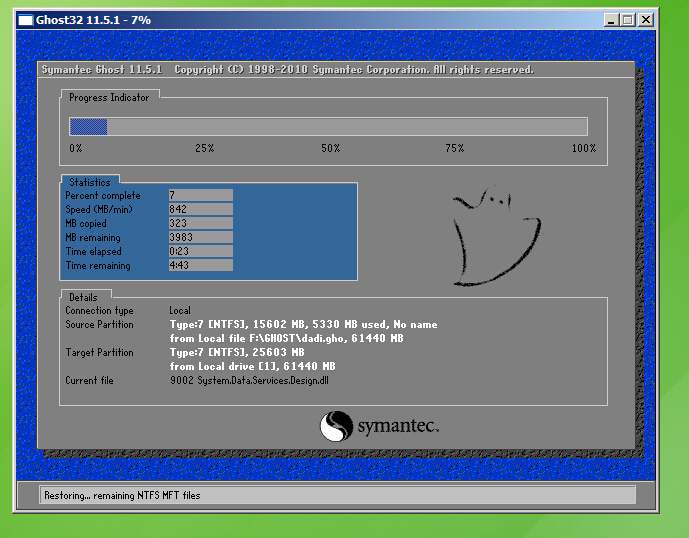Click the 75% progress label
This screenshot has height=538, width=689.
pyautogui.click(x=455, y=148)
